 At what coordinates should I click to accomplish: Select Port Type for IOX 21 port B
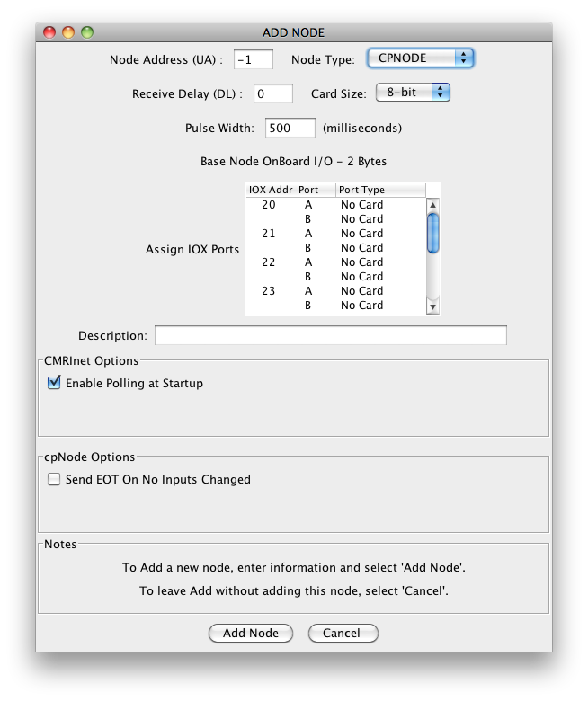tap(380, 248)
